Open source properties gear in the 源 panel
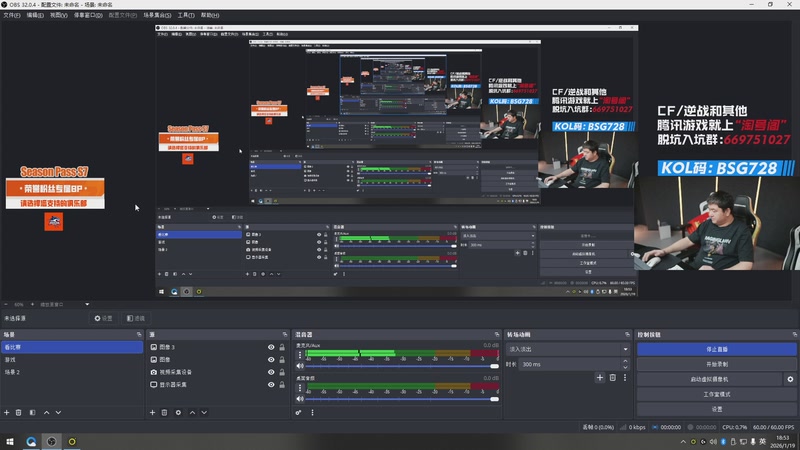 (x=178, y=412)
